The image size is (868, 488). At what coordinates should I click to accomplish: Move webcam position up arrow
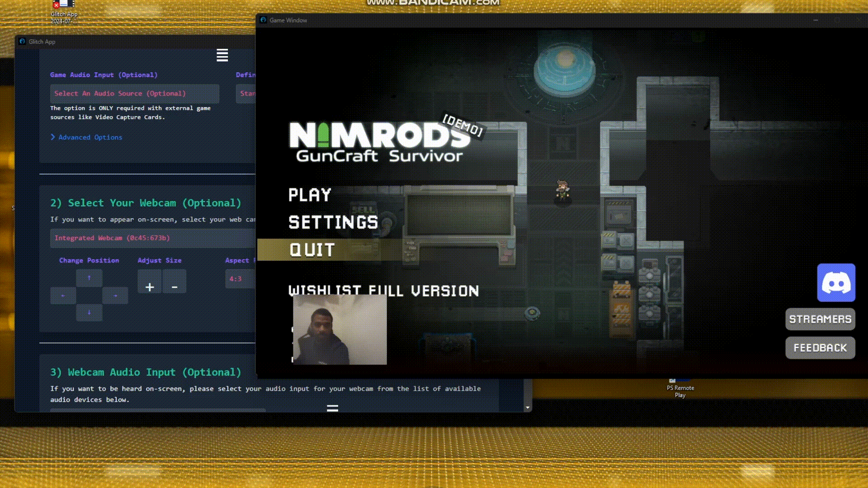click(89, 278)
